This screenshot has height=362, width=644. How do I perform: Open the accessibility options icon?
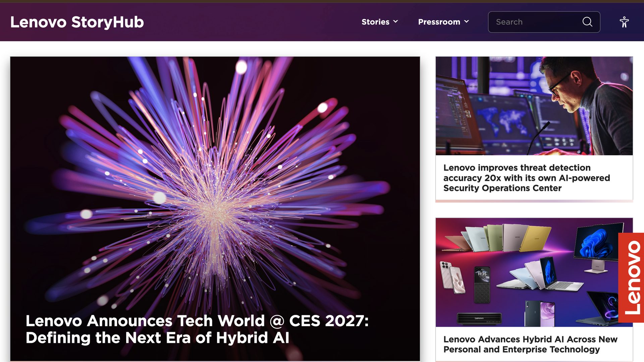click(x=624, y=22)
